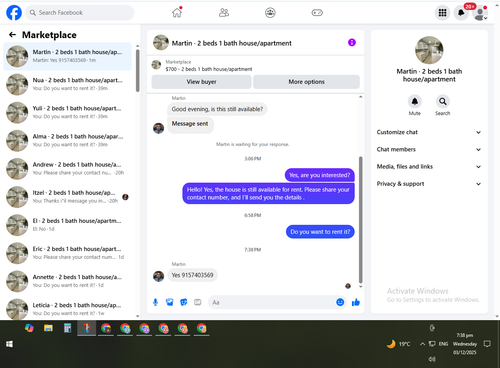The height and width of the screenshot is (368, 500).
Task: Click the chat messages scrollbar
Action: click(x=360, y=219)
